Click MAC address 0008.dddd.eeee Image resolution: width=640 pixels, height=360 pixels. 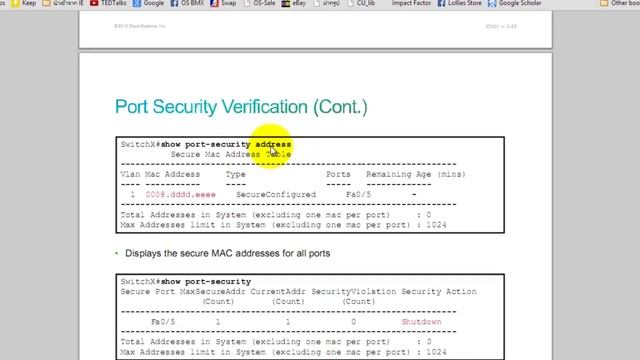[x=180, y=195]
